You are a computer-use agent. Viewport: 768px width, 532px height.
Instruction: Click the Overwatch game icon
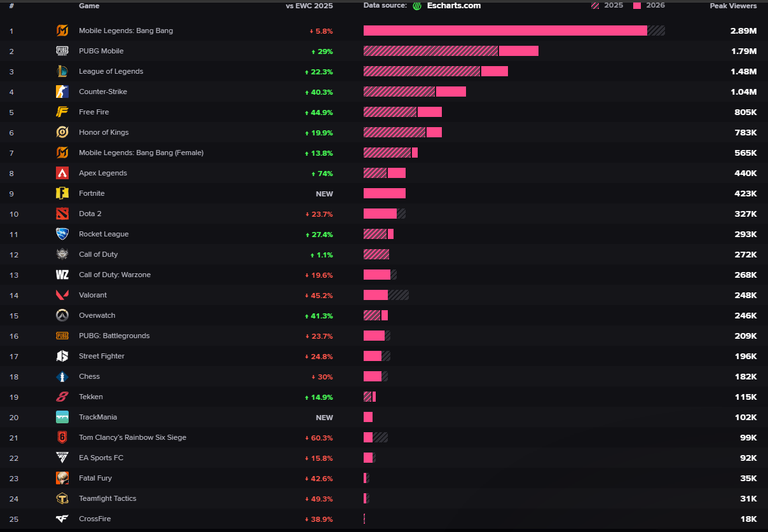pos(62,315)
